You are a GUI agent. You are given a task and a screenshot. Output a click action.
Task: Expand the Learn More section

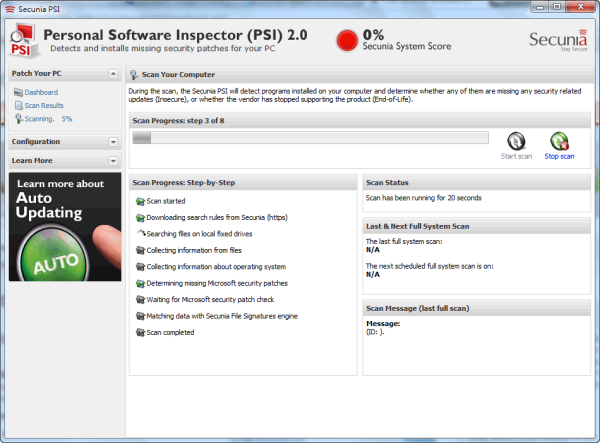tap(113, 161)
